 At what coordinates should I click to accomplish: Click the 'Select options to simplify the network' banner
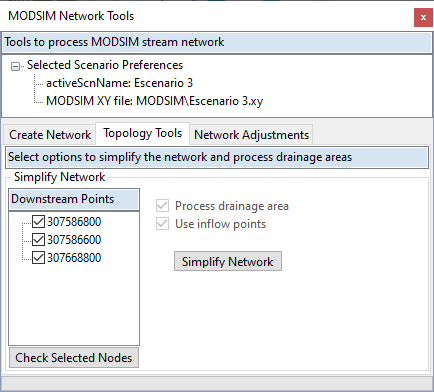(217, 157)
